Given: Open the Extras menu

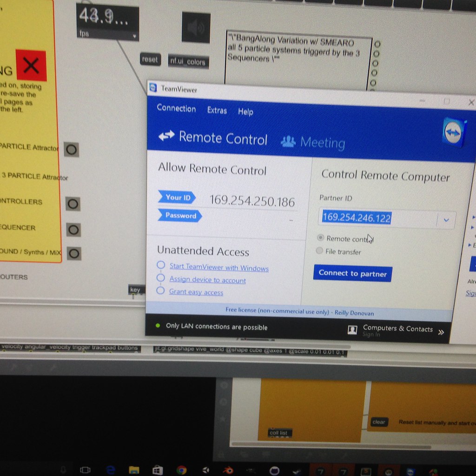Looking at the screenshot, I should [x=217, y=110].
